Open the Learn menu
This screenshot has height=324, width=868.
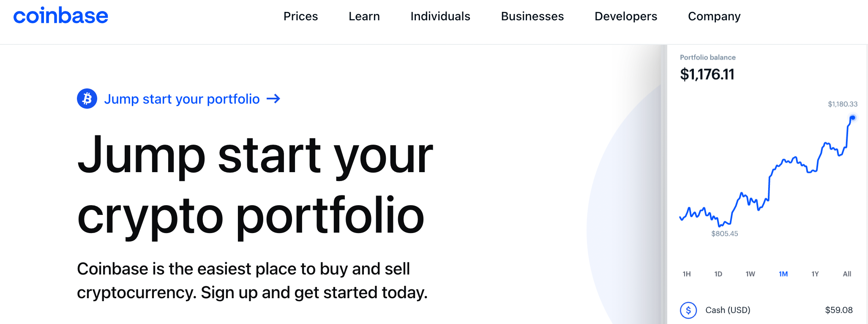(x=364, y=16)
